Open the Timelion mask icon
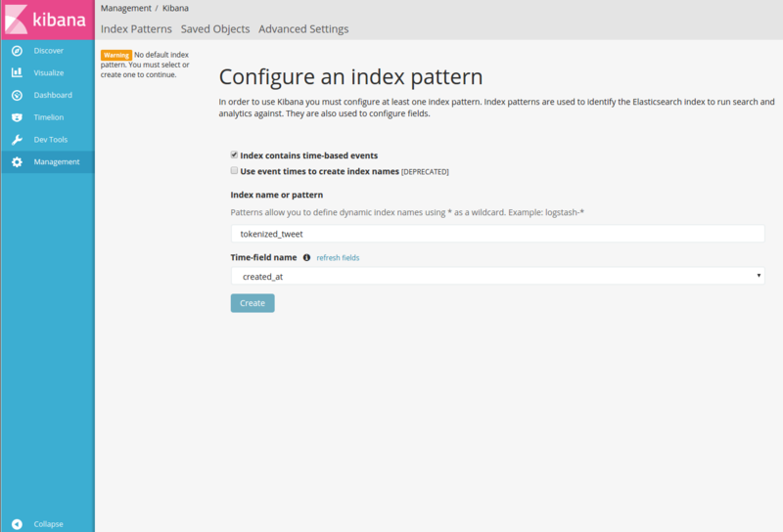The width and height of the screenshot is (783, 532). tap(17, 117)
